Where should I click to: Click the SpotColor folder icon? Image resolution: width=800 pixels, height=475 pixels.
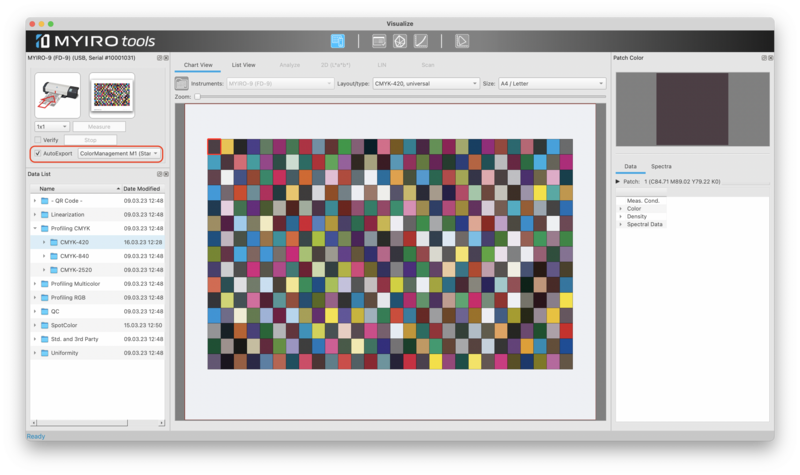click(44, 325)
